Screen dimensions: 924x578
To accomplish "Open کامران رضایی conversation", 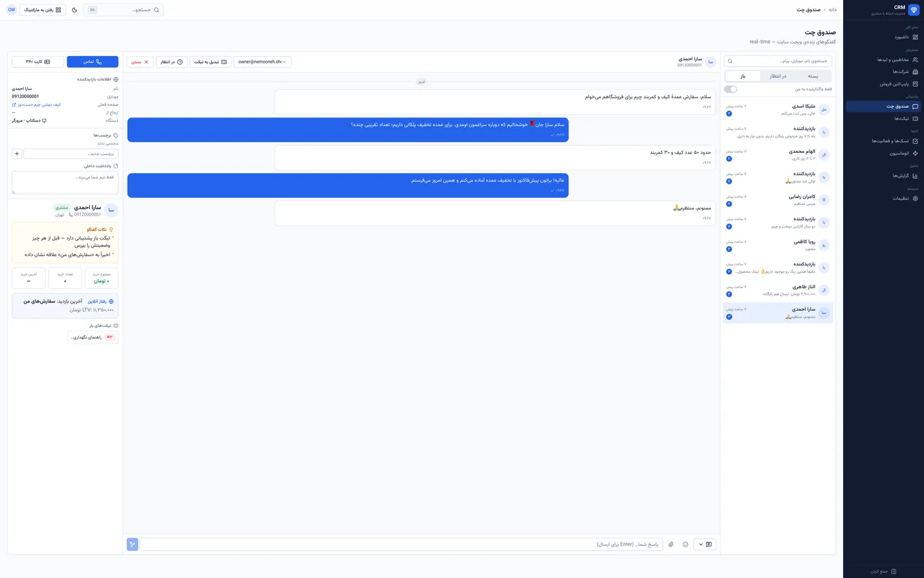I will click(x=778, y=200).
